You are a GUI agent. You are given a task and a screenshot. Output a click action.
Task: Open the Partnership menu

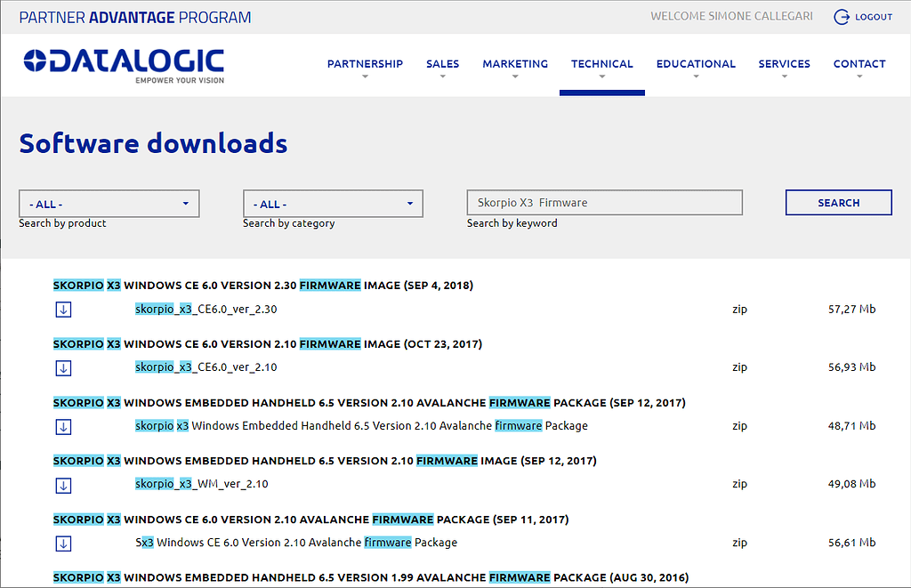point(365,63)
